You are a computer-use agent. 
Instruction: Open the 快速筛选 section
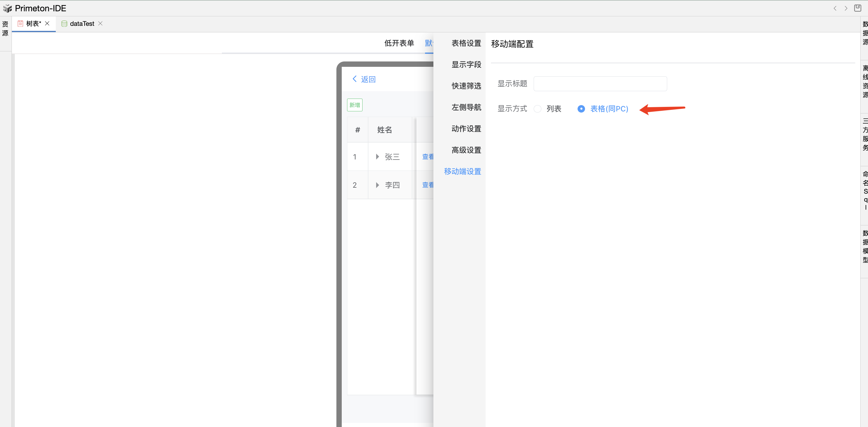click(x=466, y=86)
